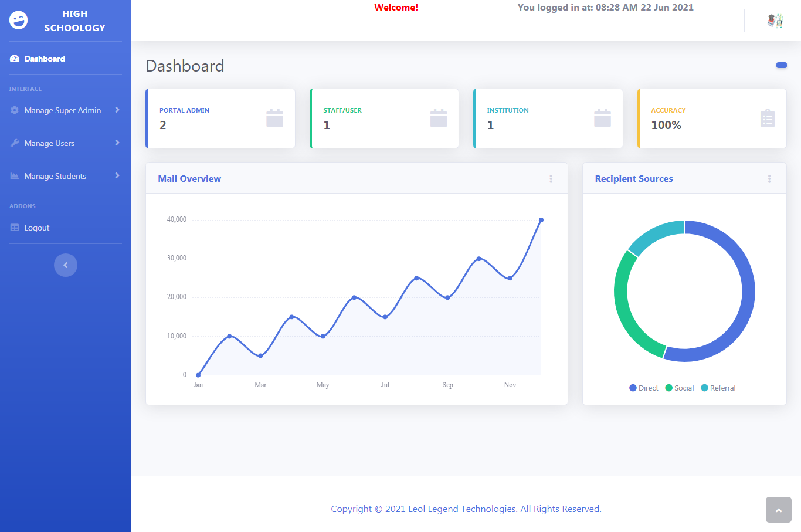Click the wrench icon beside Manage Users

point(15,143)
